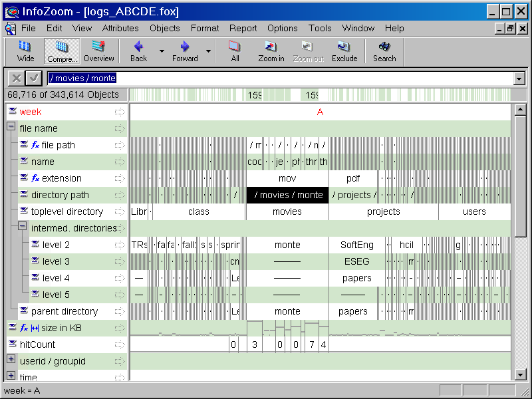Screen dimensions: 532x399
Task: Open the Report menu
Action: point(243,29)
